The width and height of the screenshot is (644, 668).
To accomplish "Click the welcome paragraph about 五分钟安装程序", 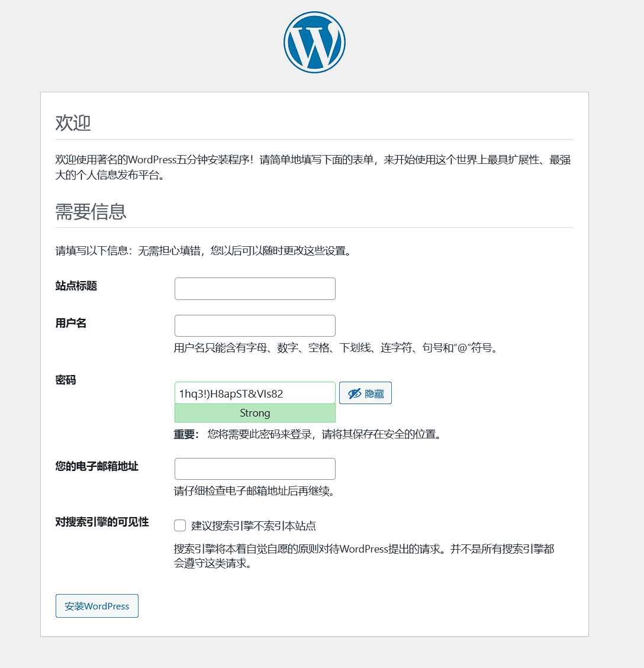I will [313, 167].
